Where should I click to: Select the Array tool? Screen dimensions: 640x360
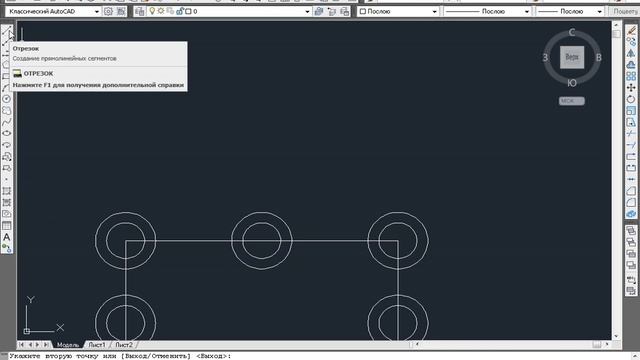point(631,76)
